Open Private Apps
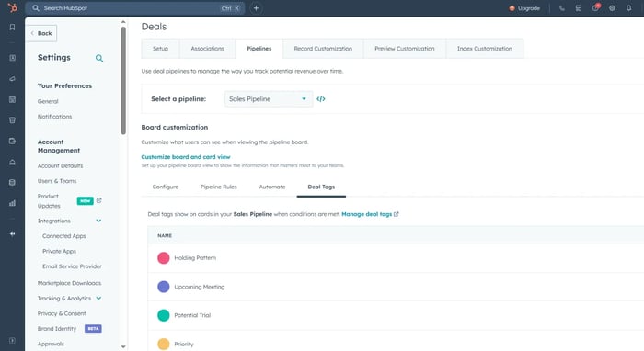The image size is (644, 351). tap(59, 251)
